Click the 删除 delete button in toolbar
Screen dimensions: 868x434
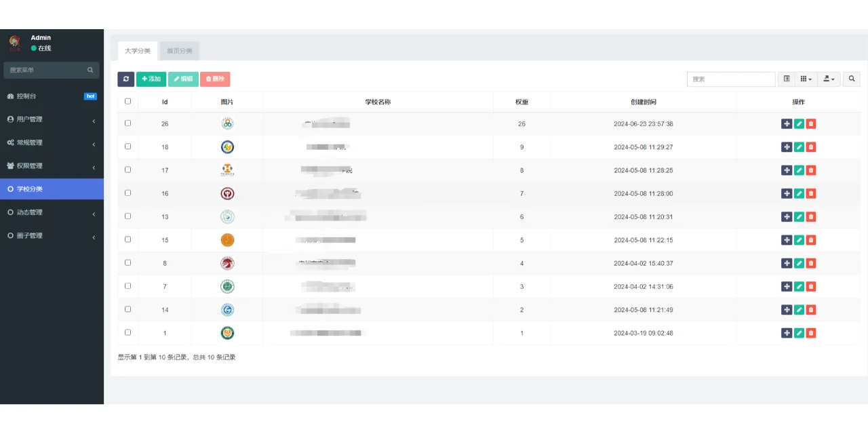coord(215,79)
